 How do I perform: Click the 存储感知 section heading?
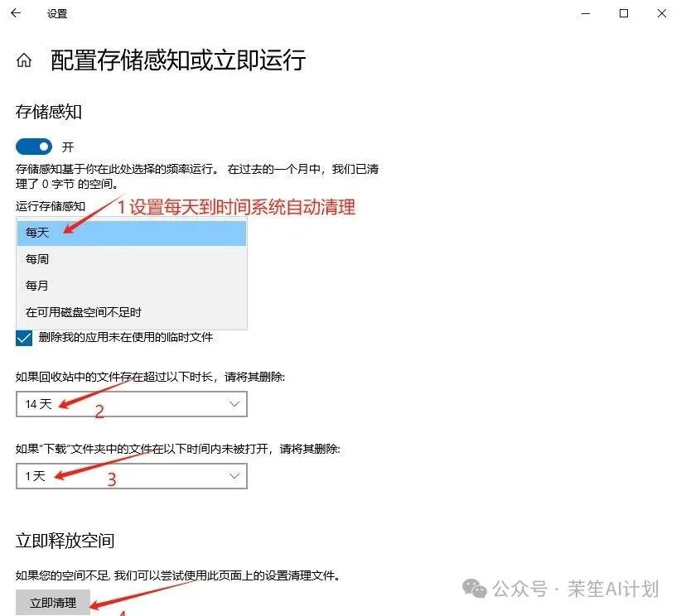point(49,112)
